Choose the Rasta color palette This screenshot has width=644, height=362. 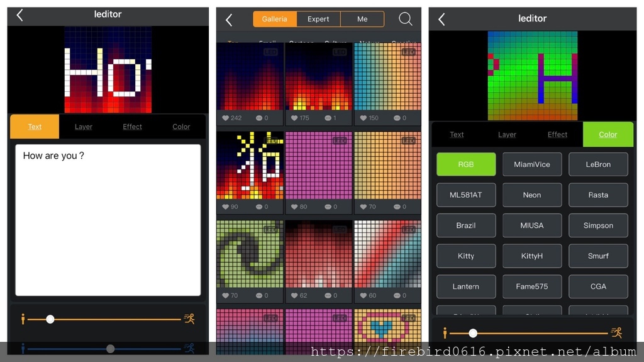tap(598, 195)
